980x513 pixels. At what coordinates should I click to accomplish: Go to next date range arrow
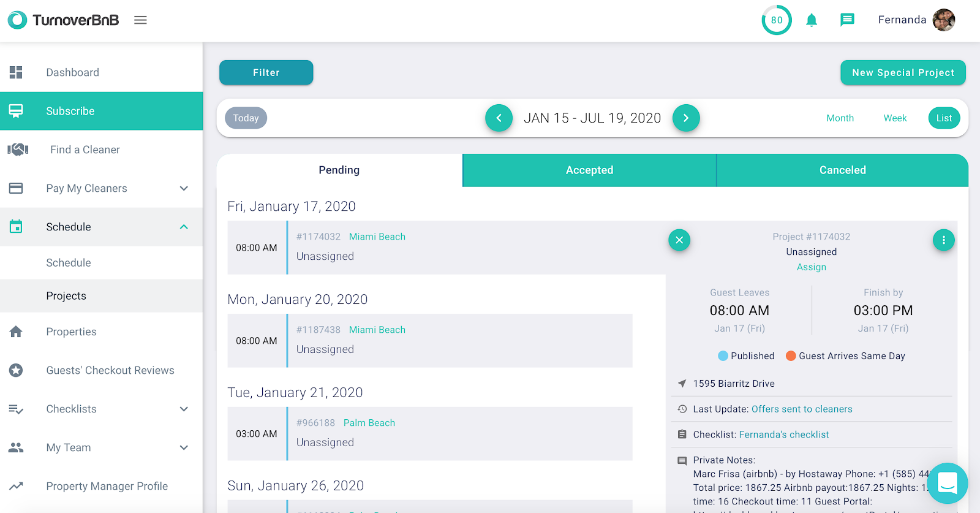click(x=686, y=118)
